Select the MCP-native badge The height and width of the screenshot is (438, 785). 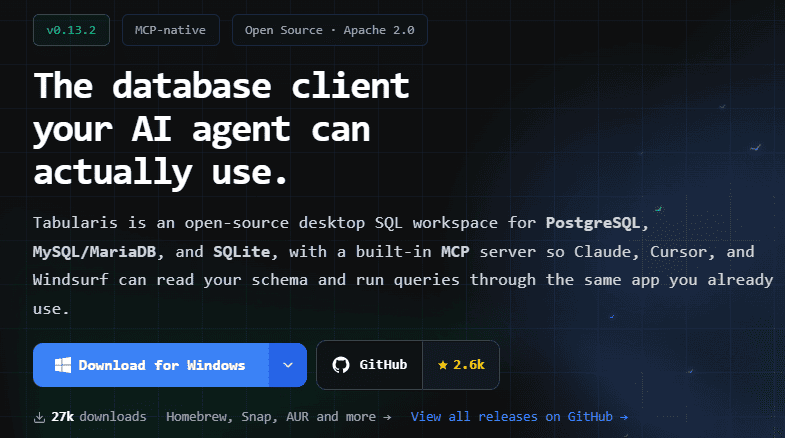[x=170, y=30]
